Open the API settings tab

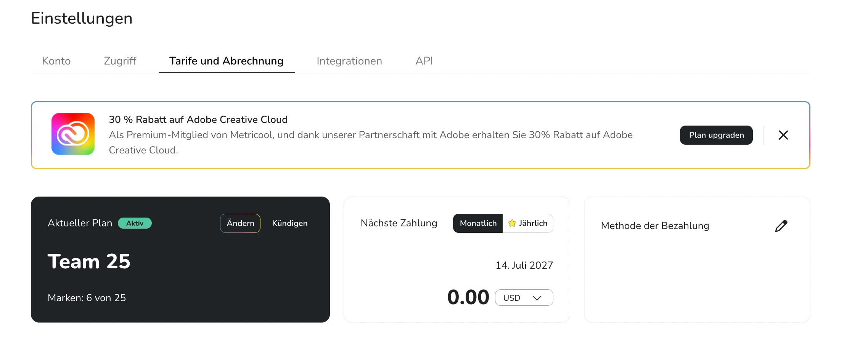tap(424, 61)
